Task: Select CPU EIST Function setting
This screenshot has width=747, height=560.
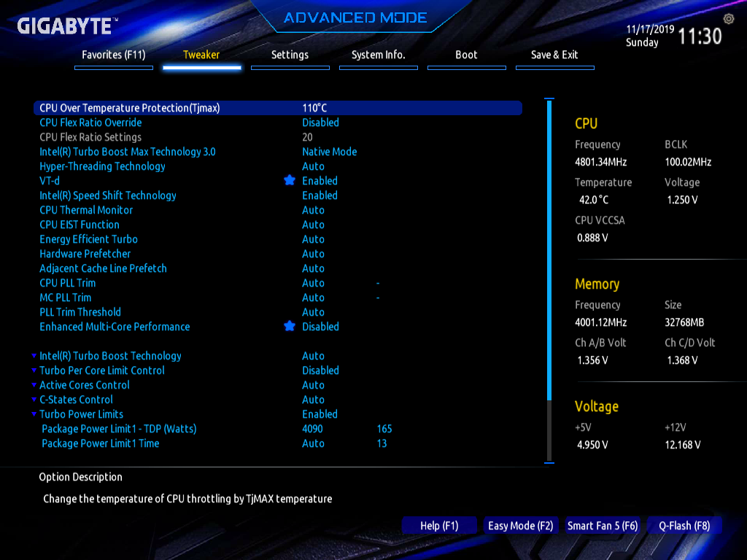Action: point(79,225)
